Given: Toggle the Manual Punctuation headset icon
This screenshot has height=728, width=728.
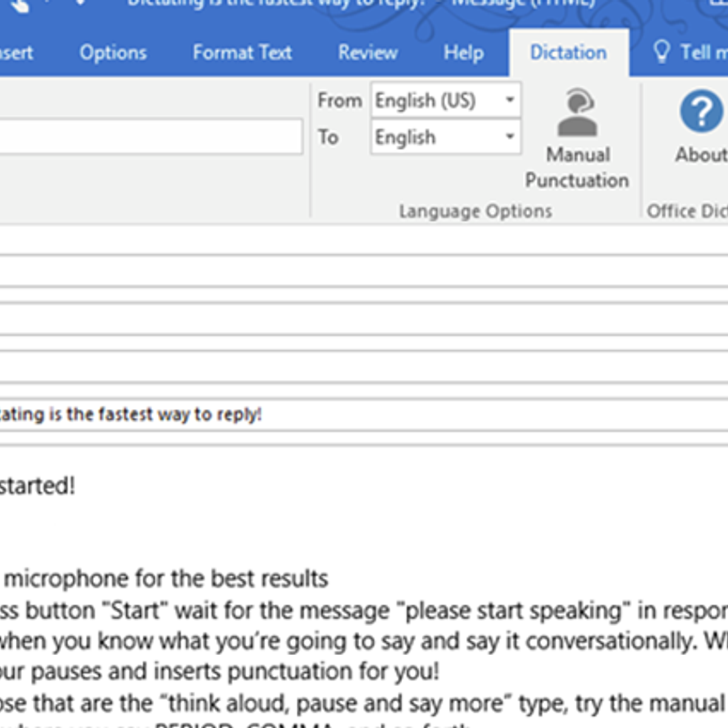Looking at the screenshot, I should (577, 113).
